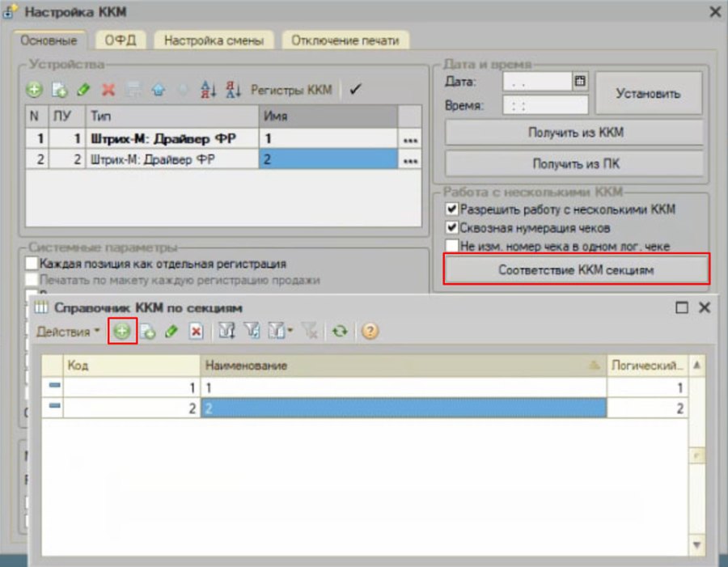
Task: Toggle Разрешить работу с несколькими ККМ
Action: (451, 209)
